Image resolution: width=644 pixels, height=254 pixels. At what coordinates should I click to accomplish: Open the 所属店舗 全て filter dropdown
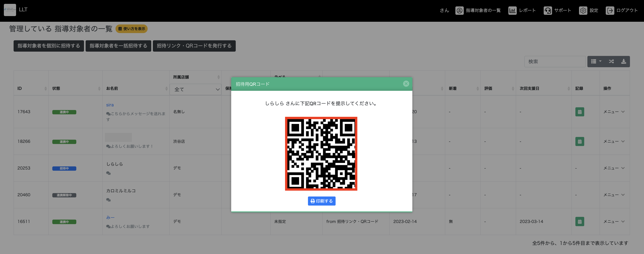(x=195, y=89)
